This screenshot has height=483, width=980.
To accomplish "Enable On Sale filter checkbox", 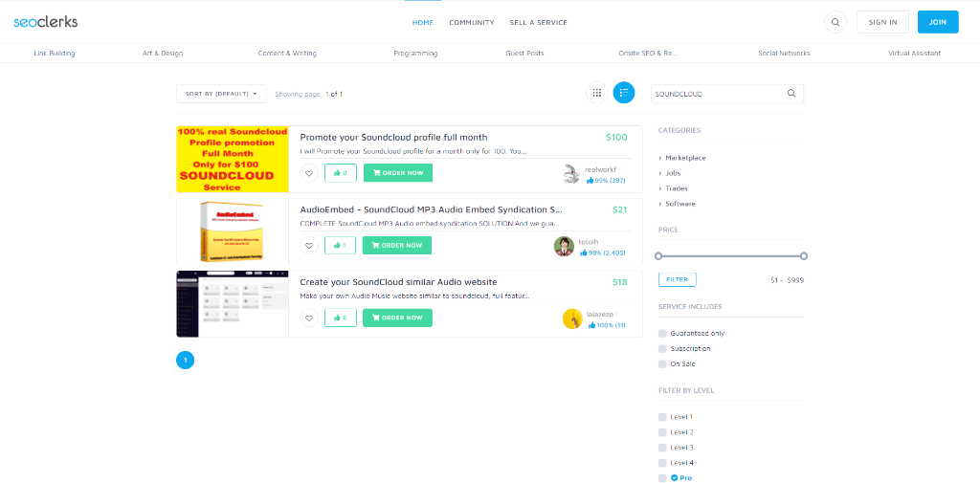I will tap(662, 363).
